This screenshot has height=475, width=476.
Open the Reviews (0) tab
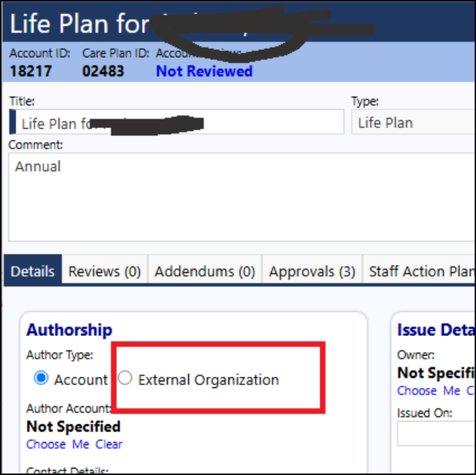(x=105, y=271)
